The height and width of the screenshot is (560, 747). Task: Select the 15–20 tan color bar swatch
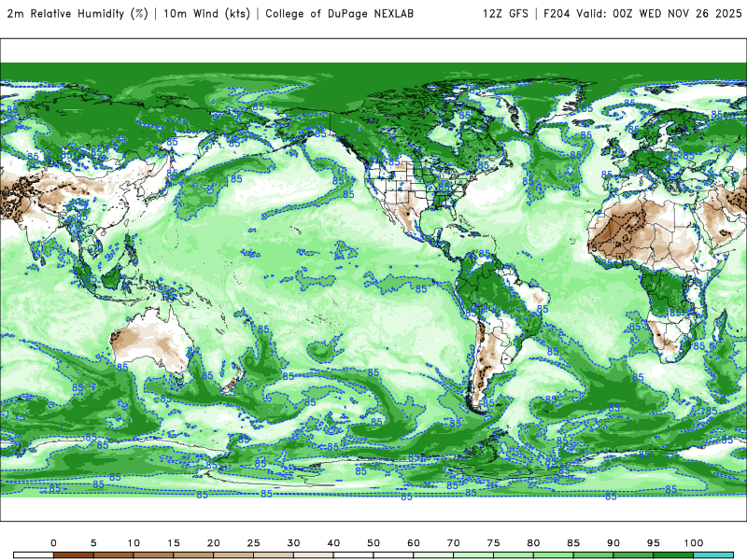(x=193, y=555)
